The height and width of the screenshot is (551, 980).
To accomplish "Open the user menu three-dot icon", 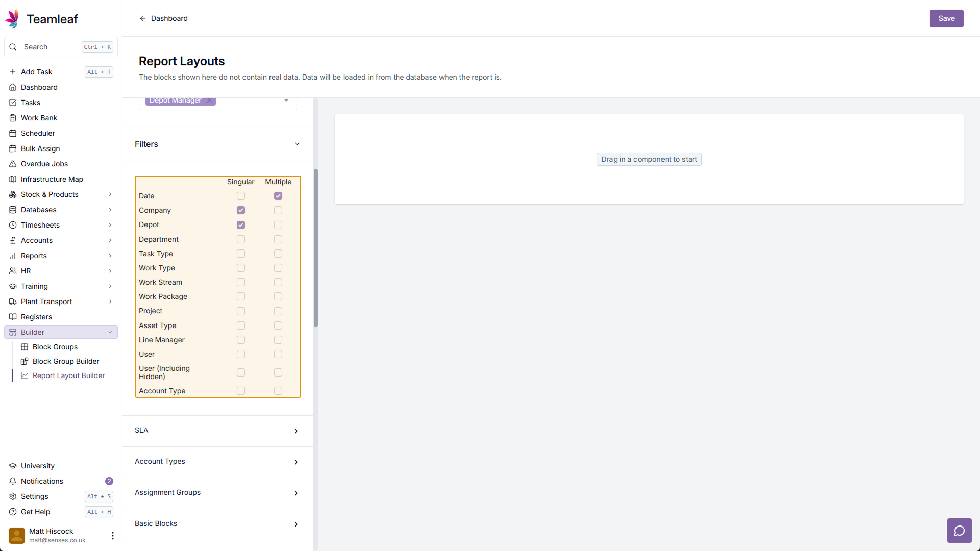I will coord(112,536).
